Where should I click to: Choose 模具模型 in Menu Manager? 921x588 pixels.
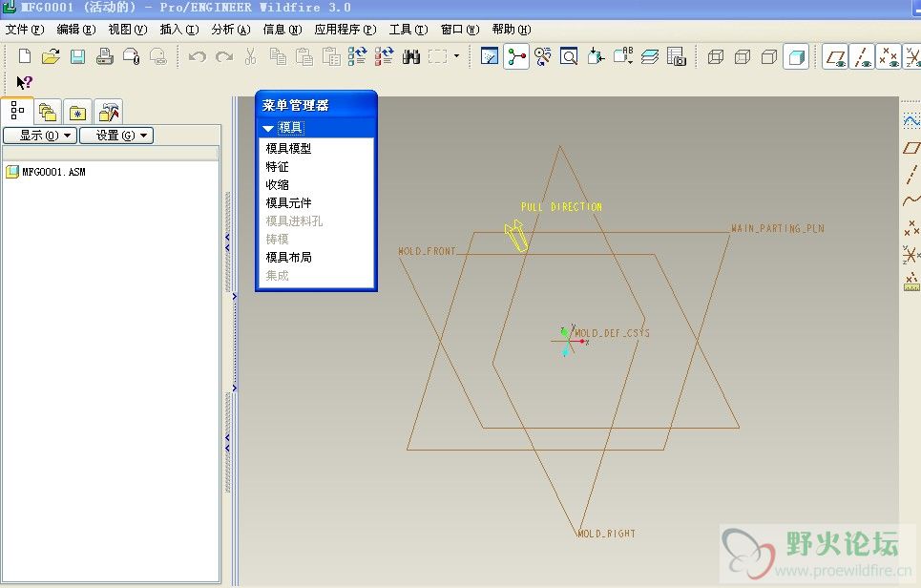coord(288,149)
